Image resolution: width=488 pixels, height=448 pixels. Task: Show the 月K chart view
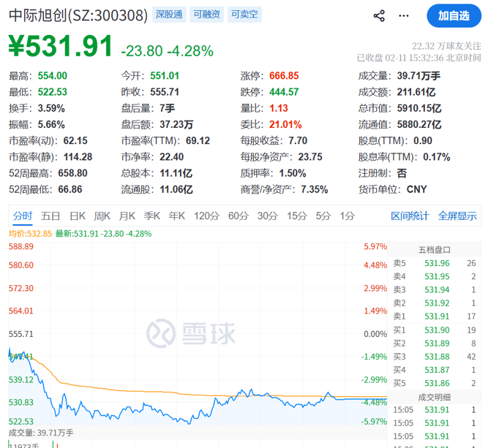127,216
